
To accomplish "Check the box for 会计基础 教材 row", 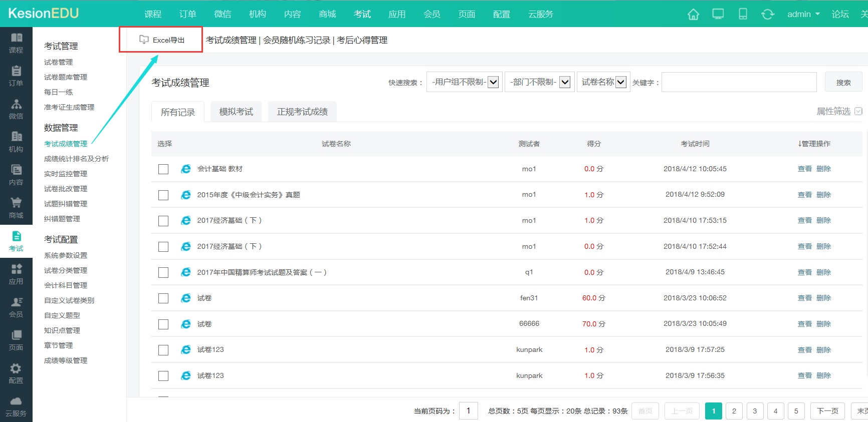I will coord(163,169).
